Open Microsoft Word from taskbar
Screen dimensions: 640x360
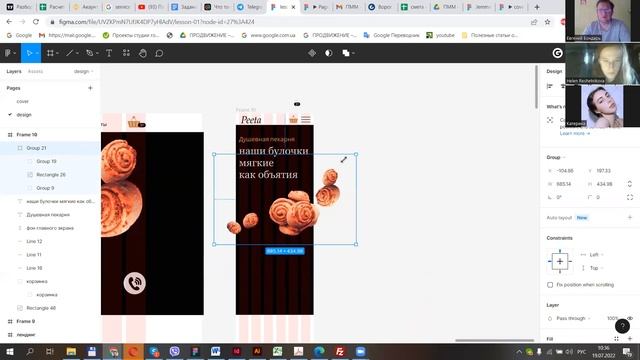(x=216, y=351)
